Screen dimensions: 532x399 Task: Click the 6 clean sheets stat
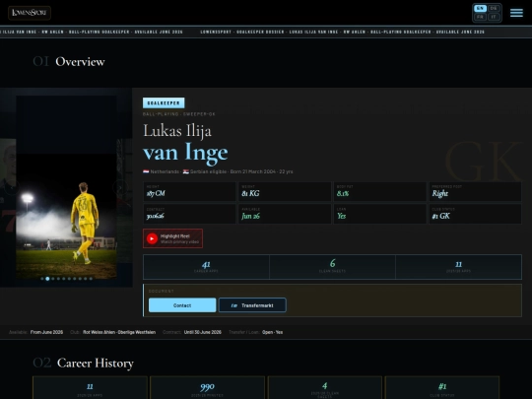click(x=332, y=267)
